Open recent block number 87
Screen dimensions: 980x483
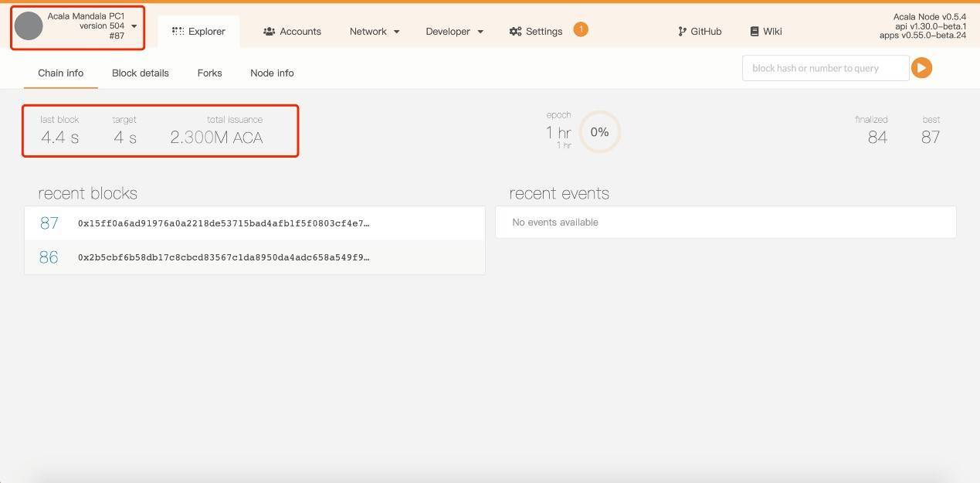pyautogui.click(x=49, y=223)
